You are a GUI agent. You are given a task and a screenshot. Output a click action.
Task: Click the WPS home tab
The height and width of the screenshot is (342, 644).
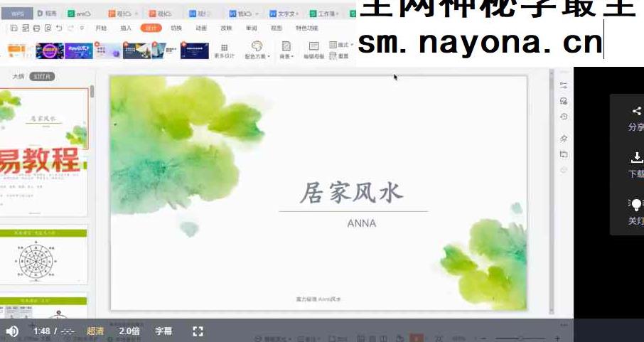point(17,14)
